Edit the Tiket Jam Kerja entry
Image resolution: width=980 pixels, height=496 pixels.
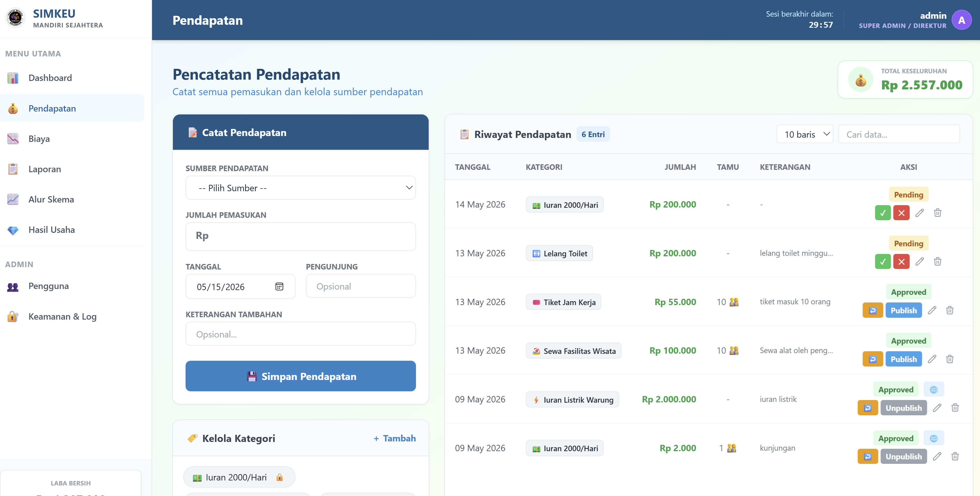(932, 311)
